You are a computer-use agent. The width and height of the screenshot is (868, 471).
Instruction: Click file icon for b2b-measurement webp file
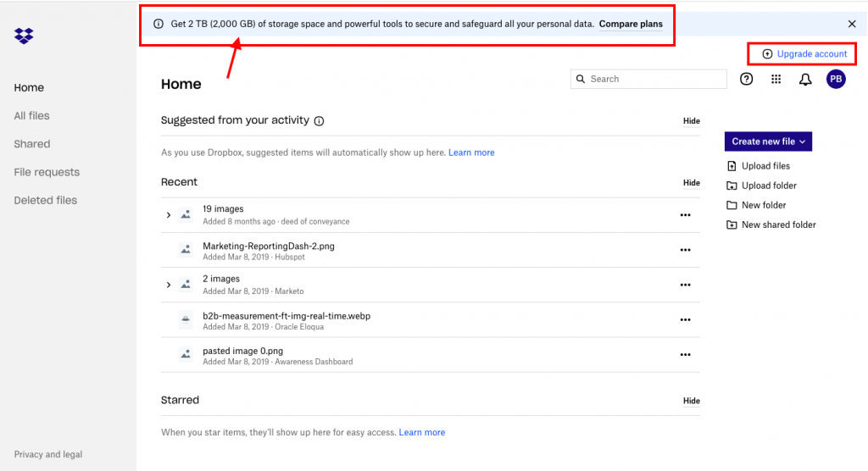point(186,320)
